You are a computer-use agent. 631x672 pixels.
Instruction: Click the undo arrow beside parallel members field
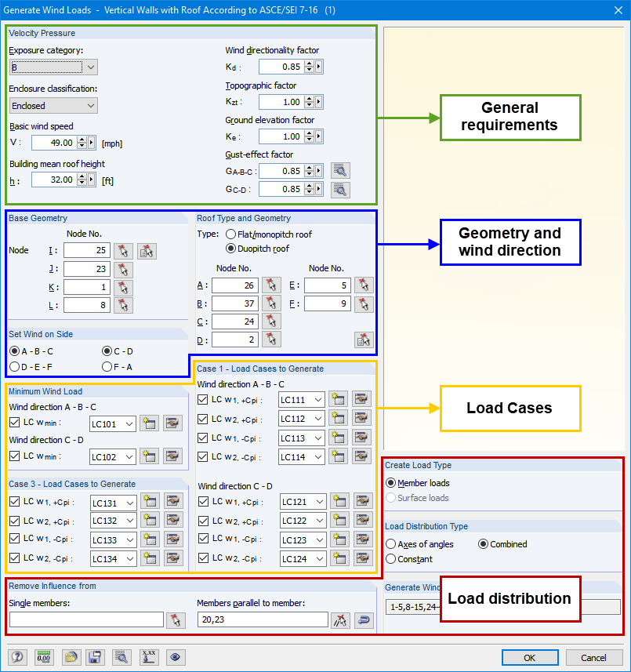363,619
